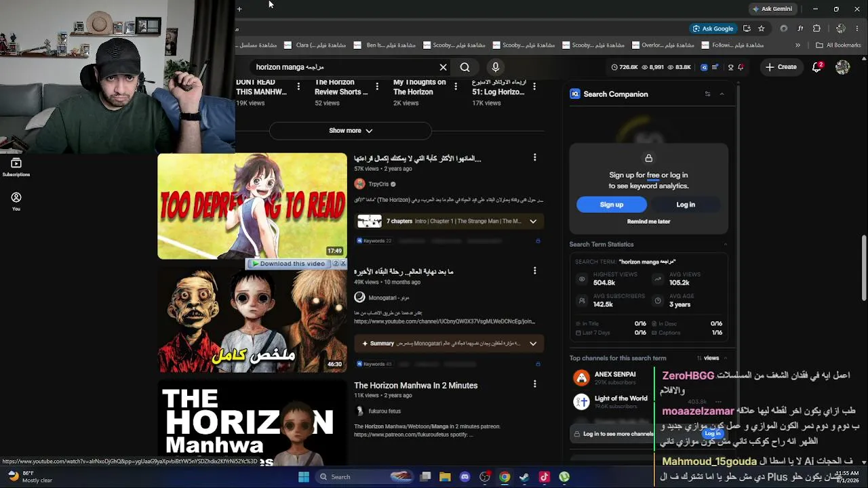Viewport: 868px width, 488px height.
Task: Click the Ask Gemini button
Action: click(x=772, y=9)
